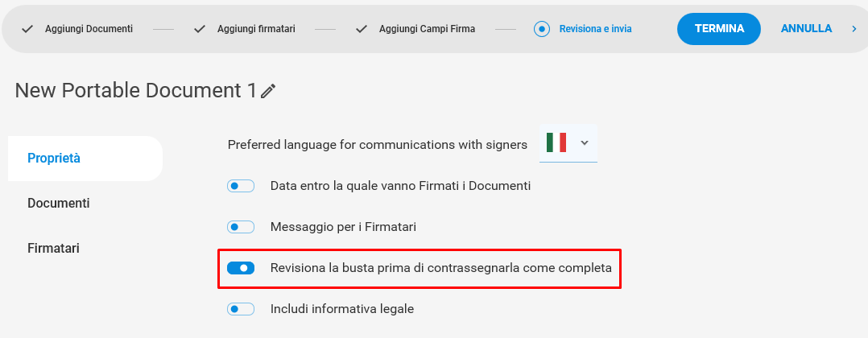
Task: Edit document name with pencil icon
Action: coord(268,91)
